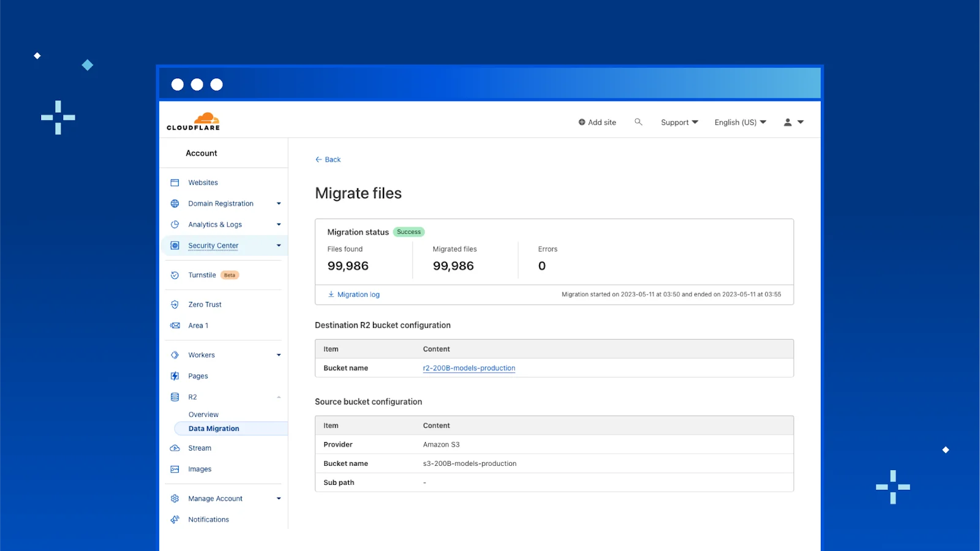Open the English (US) language dropdown
Viewport: 980px width, 551px height.
pos(740,122)
